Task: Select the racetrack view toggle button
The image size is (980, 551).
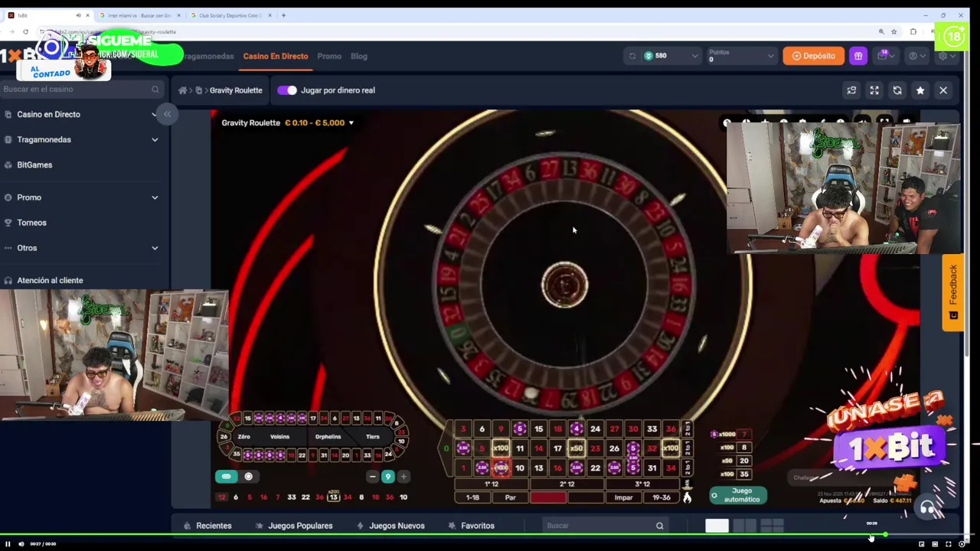Action: (x=227, y=477)
